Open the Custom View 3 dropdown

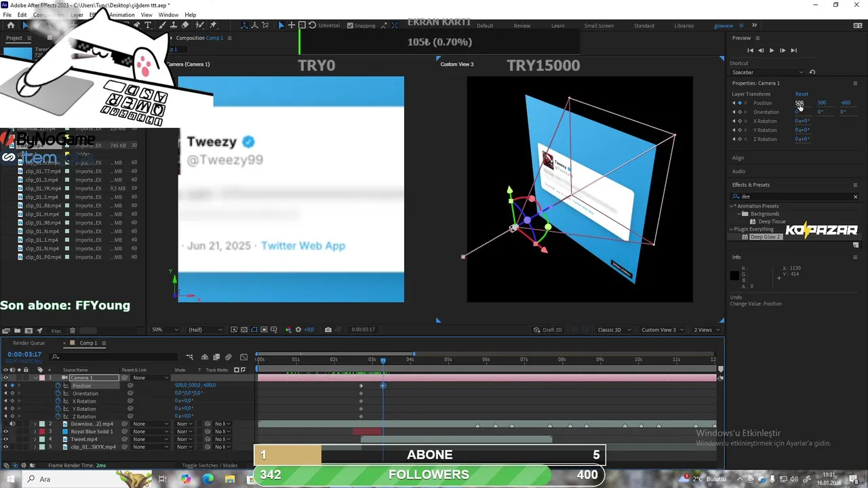pyautogui.click(x=663, y=330)
